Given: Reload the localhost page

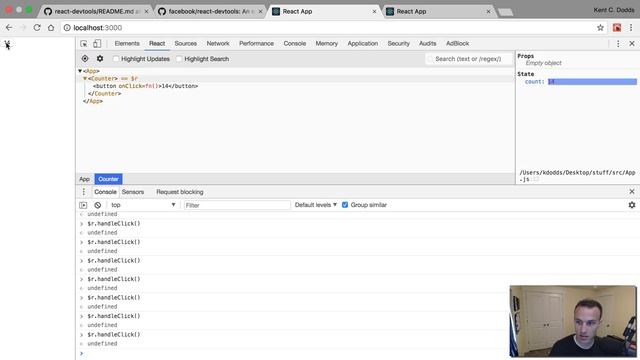Looking at the screenshot, I should pyautogui.click(x=37, y=28).
